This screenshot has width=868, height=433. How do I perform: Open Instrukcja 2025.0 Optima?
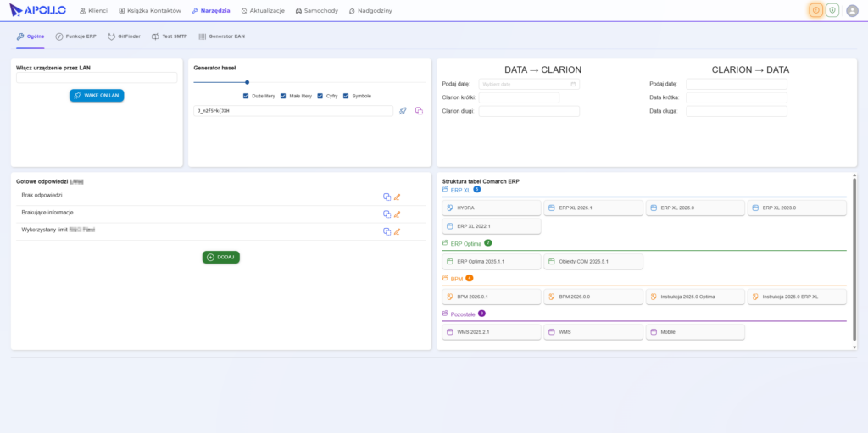click(695, 297)
